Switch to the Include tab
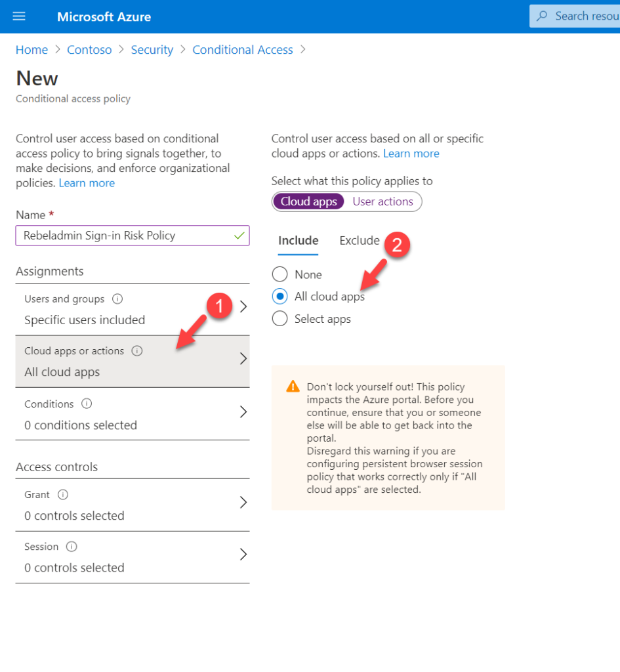Viewport: 620px width, 672px height. click(x=298, y=240)
